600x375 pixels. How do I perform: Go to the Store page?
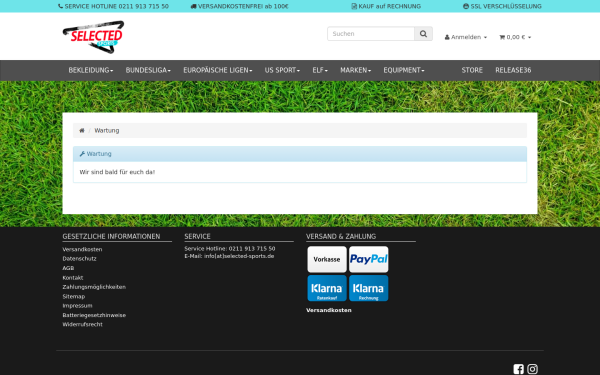(472, 70)
